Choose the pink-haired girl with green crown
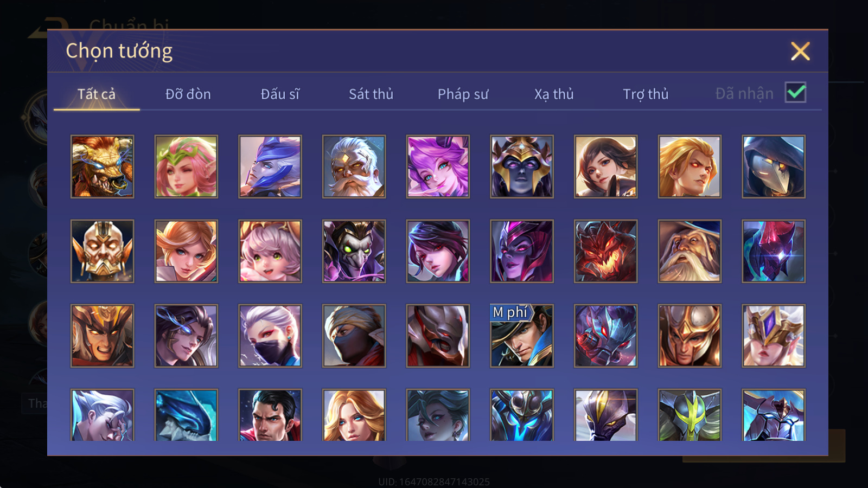This screenshot has height=488, width=868. [x=186, y=166]
